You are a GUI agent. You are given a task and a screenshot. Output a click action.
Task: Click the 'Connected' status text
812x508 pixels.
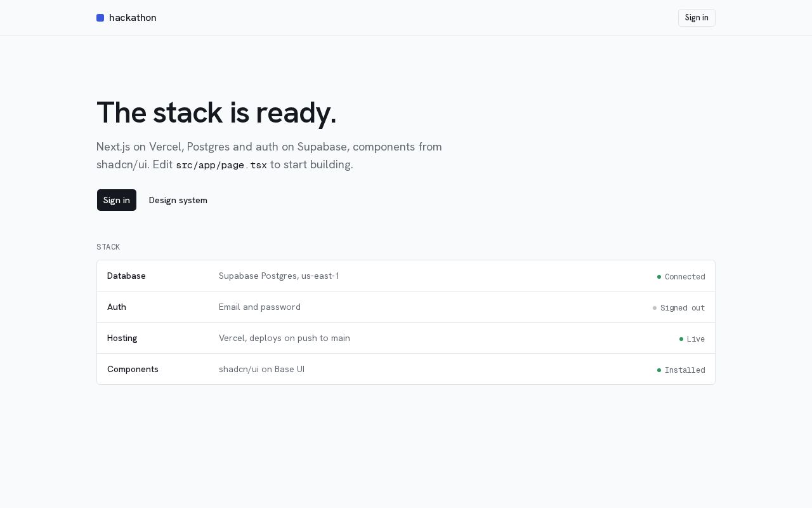coord(685,277)
